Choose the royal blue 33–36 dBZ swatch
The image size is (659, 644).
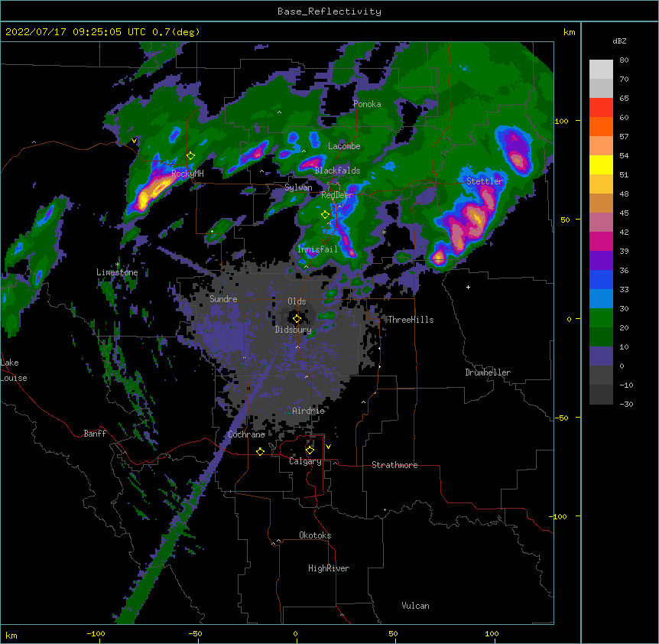(x=601, y=279)
